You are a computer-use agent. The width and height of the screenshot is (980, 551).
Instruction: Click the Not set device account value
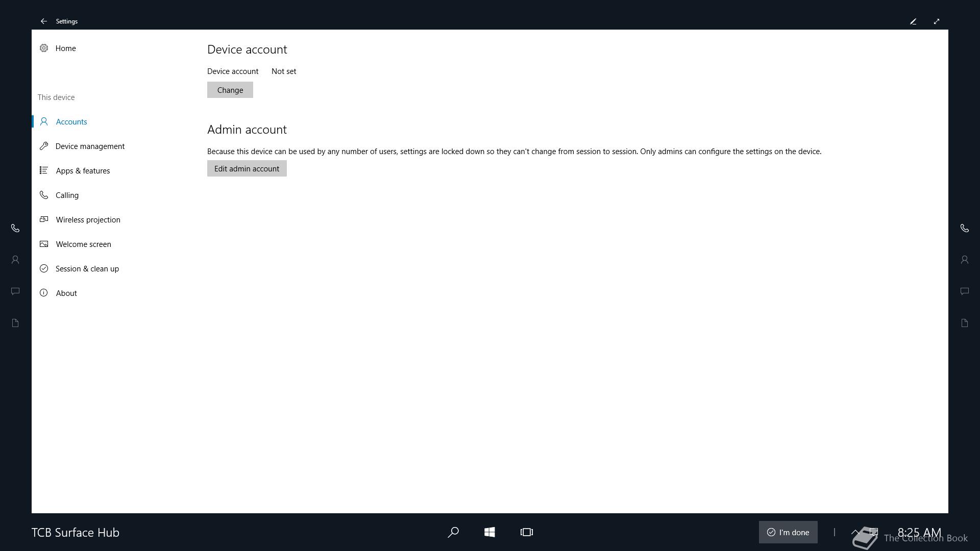(284, 71)
